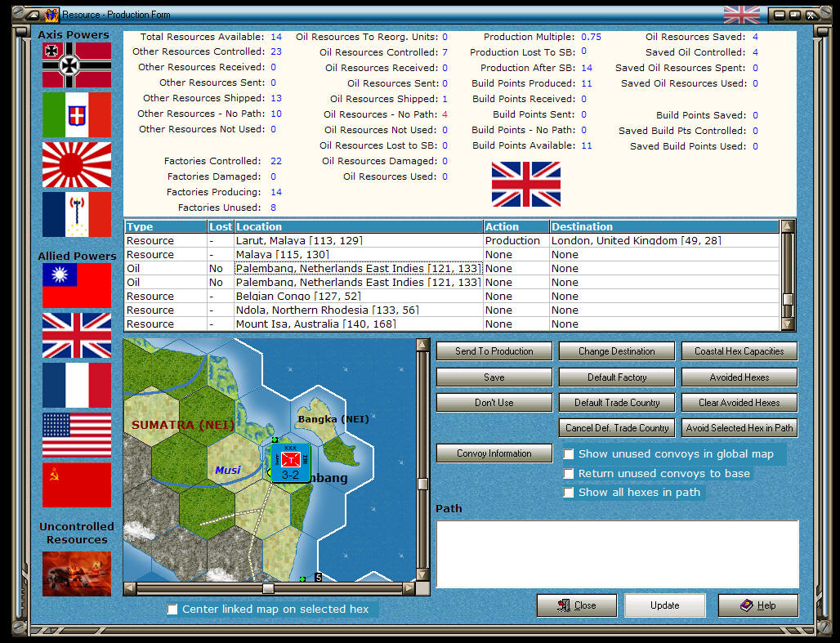The height and width of the screenshot is (643, 840).
Task: Select the Larut, Malaya resource row
Action: (452, 240)
